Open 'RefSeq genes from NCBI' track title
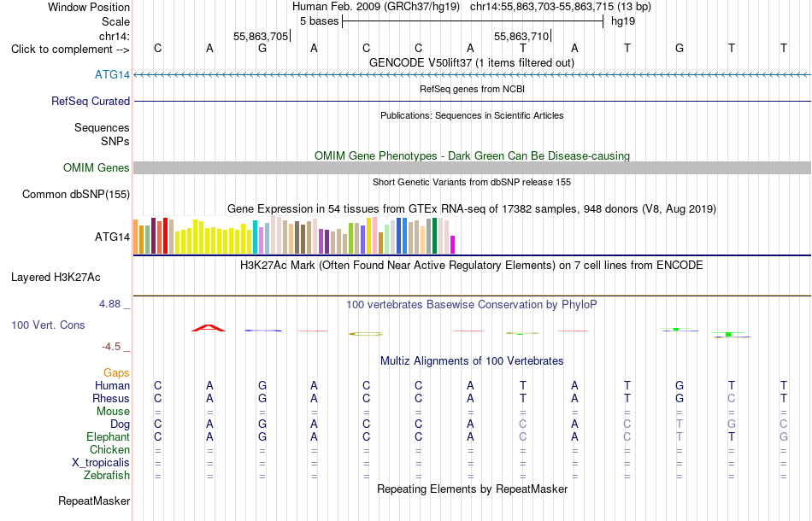The image size is (812, 521). coord(472,89)
